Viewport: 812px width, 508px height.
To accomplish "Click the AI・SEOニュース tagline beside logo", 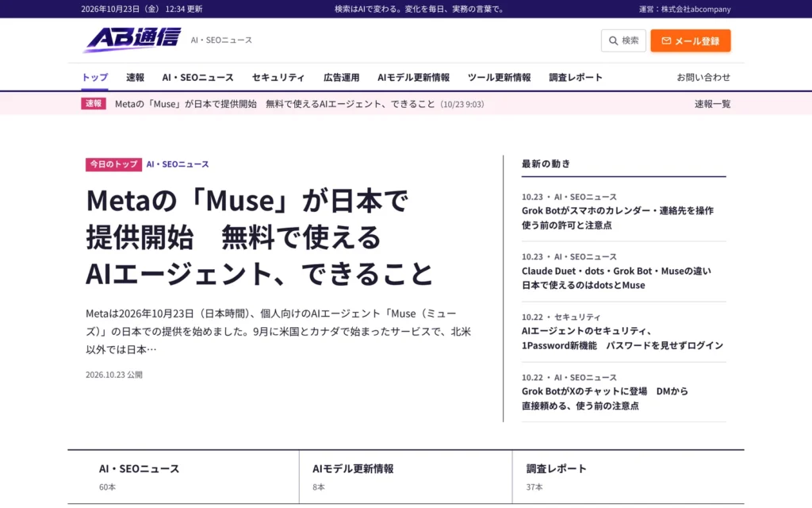I will coord(221,40).
